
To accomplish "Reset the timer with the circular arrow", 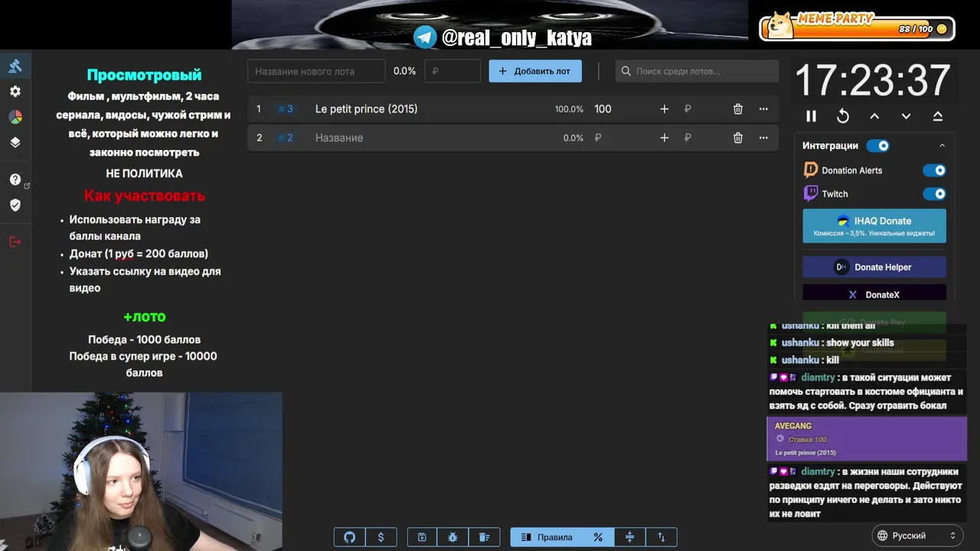I will (843, 116).
